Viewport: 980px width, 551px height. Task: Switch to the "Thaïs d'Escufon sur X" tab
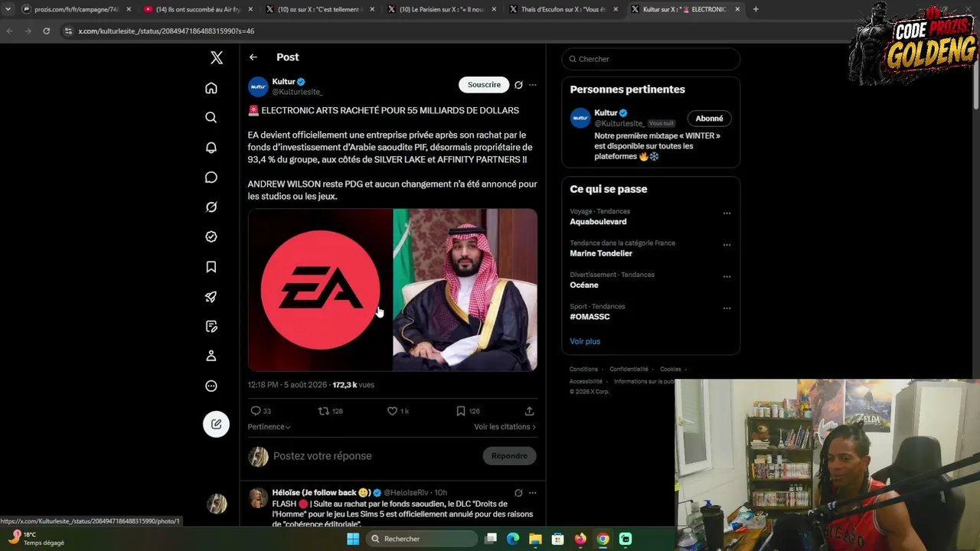(563, 9)
